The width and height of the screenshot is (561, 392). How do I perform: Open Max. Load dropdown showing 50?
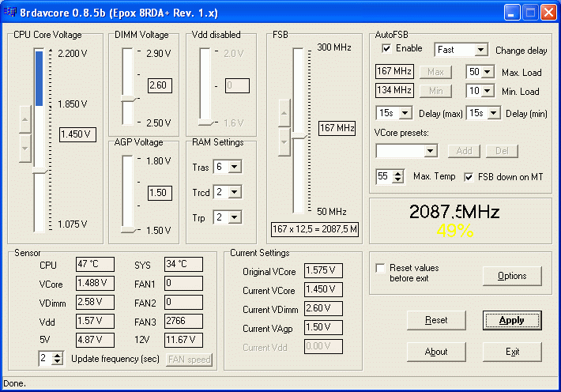[x=488, y=72]
